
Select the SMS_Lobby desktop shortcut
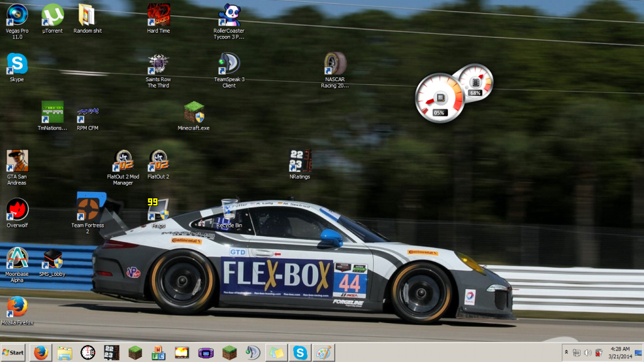coord(52,262)
